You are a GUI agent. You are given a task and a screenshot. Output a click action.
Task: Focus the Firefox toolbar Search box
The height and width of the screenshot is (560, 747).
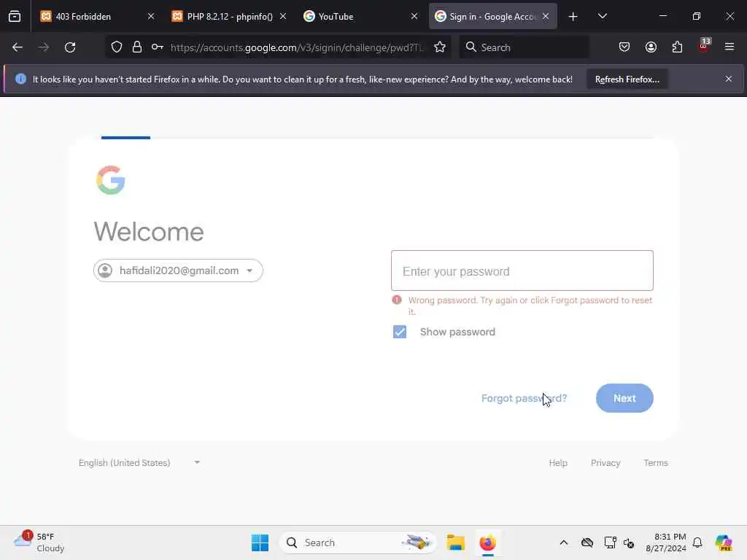[x=524, y=47]
